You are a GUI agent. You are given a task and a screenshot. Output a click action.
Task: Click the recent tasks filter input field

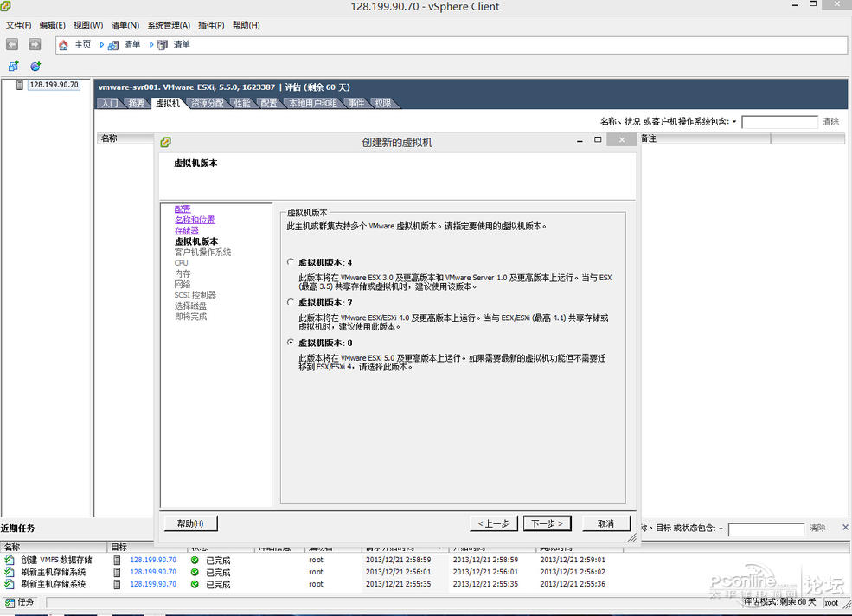click(x=766, y=529)
